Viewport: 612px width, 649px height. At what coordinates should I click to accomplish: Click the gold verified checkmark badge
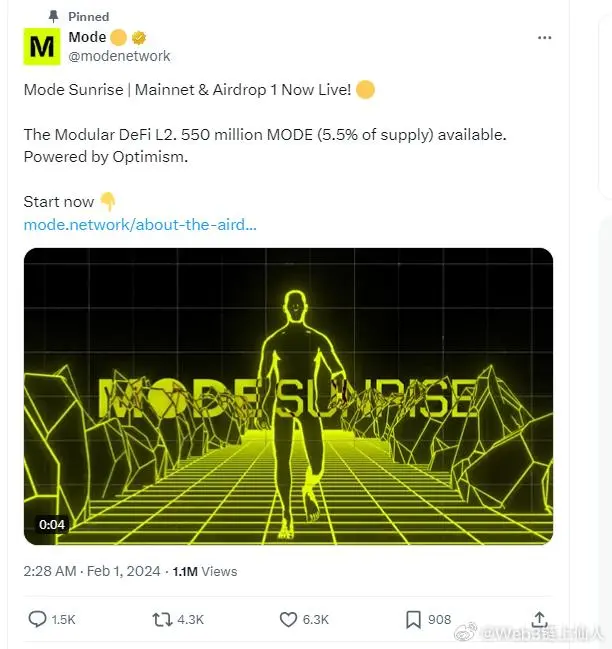tap(139, 38)
